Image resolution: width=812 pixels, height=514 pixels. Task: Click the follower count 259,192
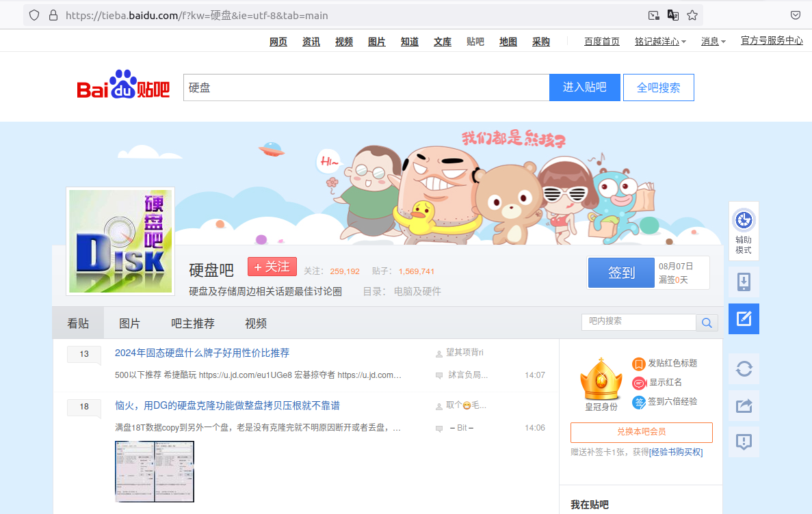click(345, 271)
